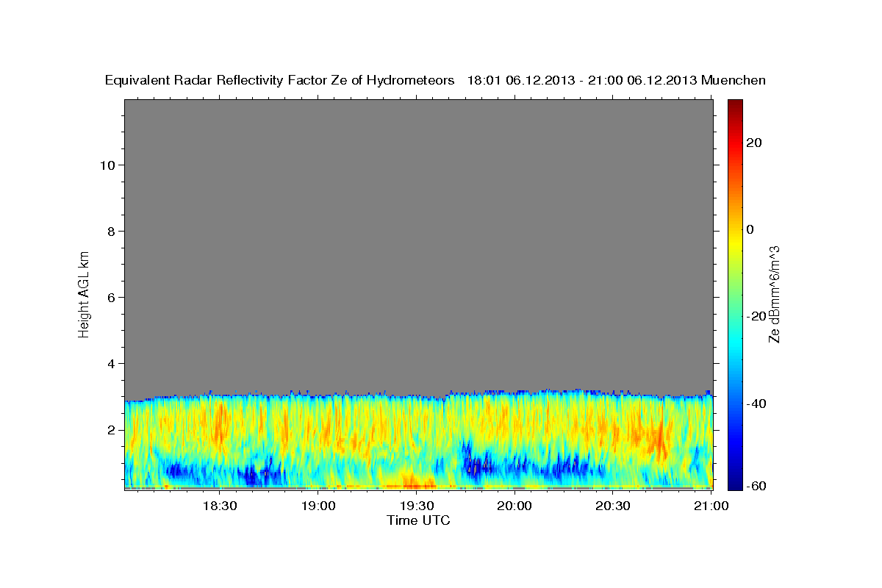Click the 19:00 tick label

click(x=318, y=506)
